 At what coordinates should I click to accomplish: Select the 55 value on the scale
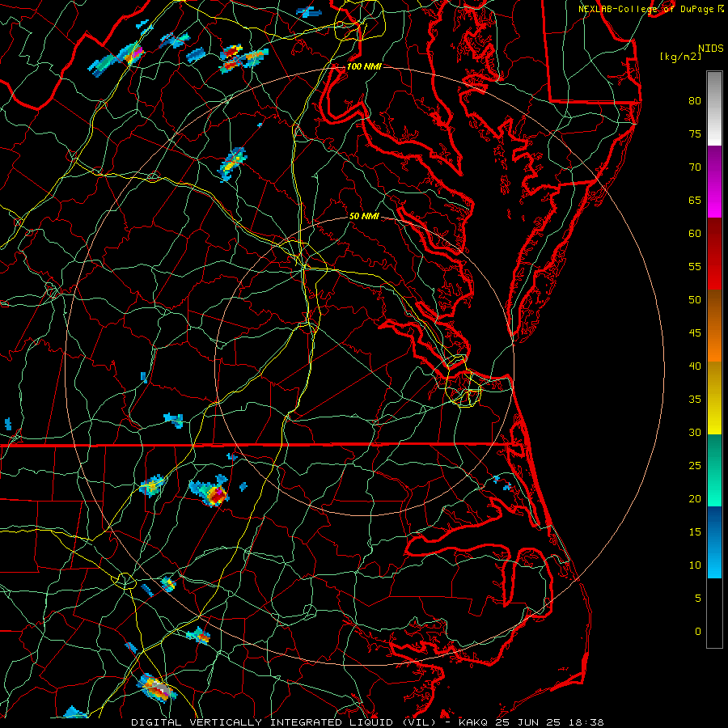pos(695,266)
